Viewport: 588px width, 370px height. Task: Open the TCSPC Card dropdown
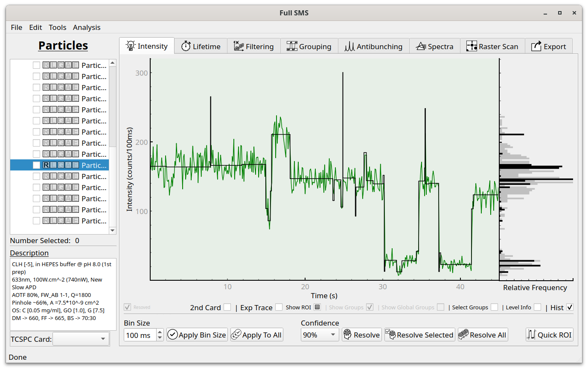pyautogui.click(x=81, y=339)
